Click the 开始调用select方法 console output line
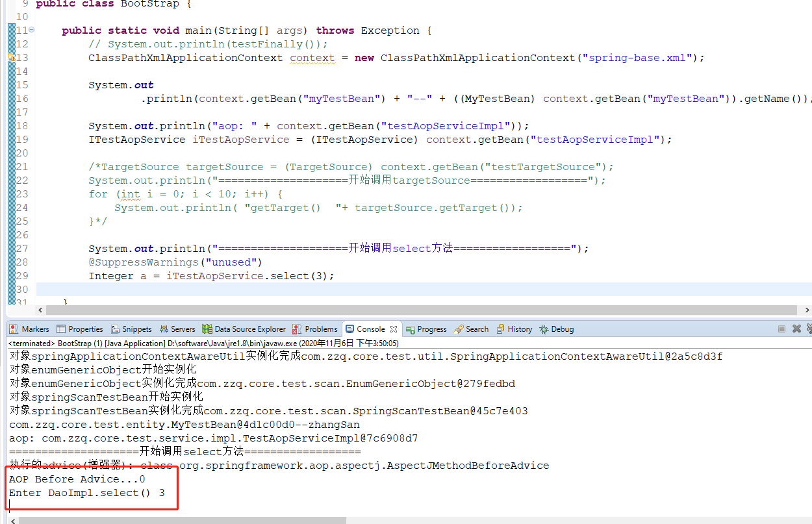 coord(184,452)
